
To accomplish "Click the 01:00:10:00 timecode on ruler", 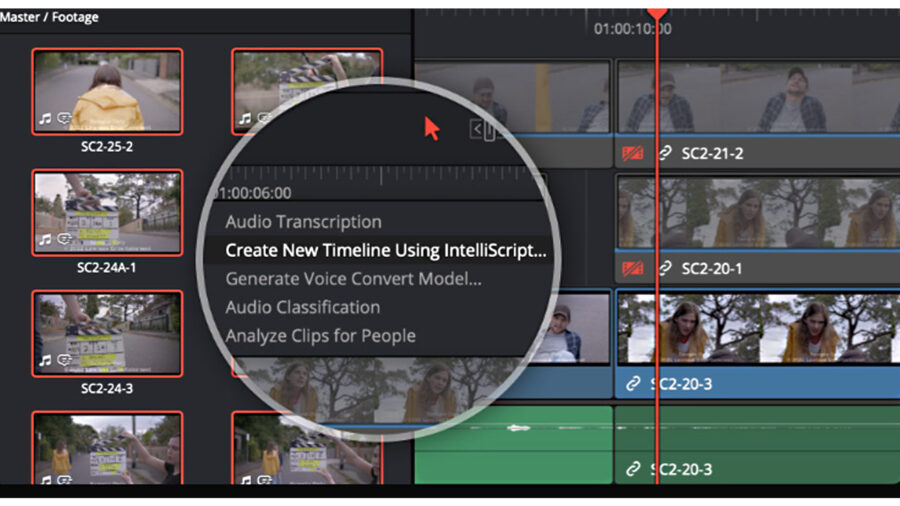I will (632, 29).
